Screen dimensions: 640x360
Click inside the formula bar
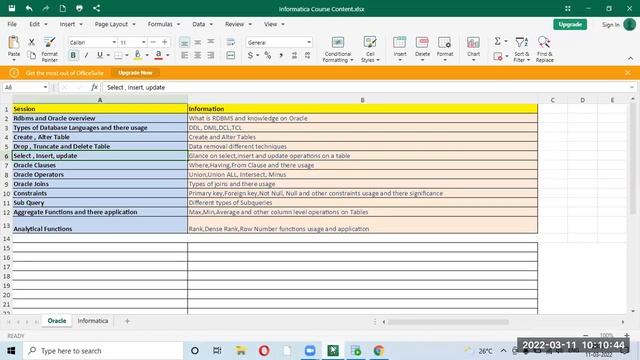tap(367, 87)
